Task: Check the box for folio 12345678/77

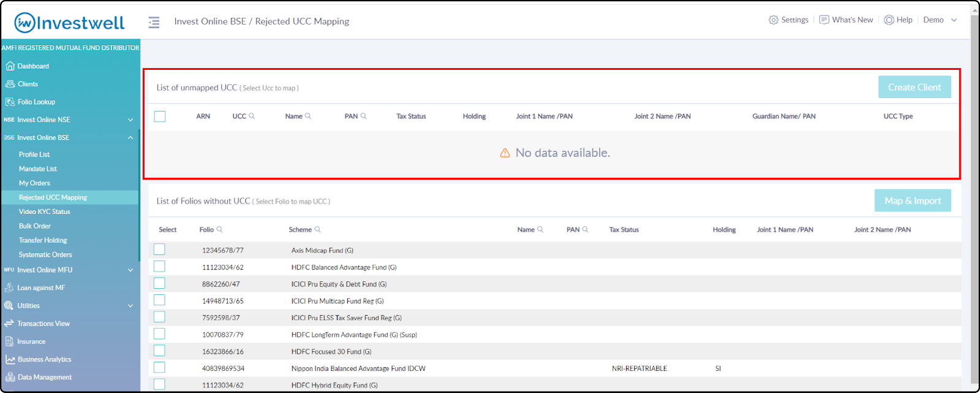Action: click(x=159, y=250)
